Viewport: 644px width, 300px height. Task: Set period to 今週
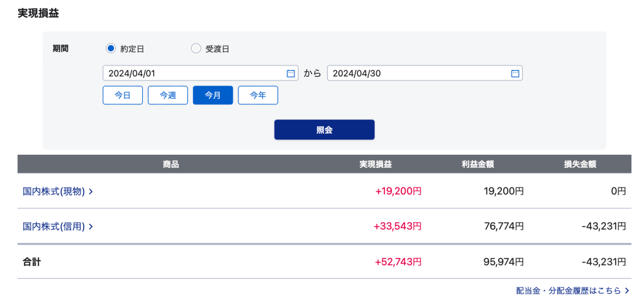pos(168,96)
